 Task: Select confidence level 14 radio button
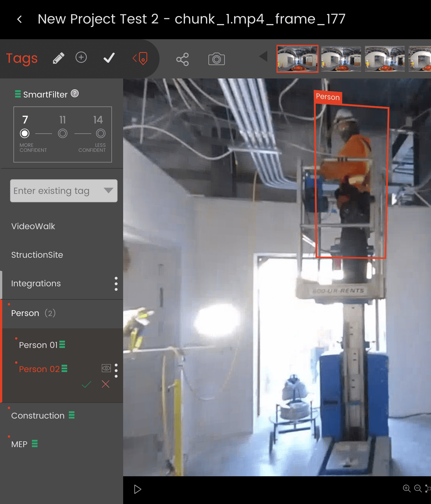coord(101,133)
